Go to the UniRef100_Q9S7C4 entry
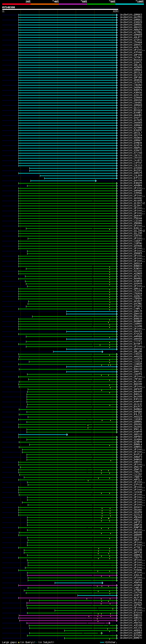 pos(131,135)
